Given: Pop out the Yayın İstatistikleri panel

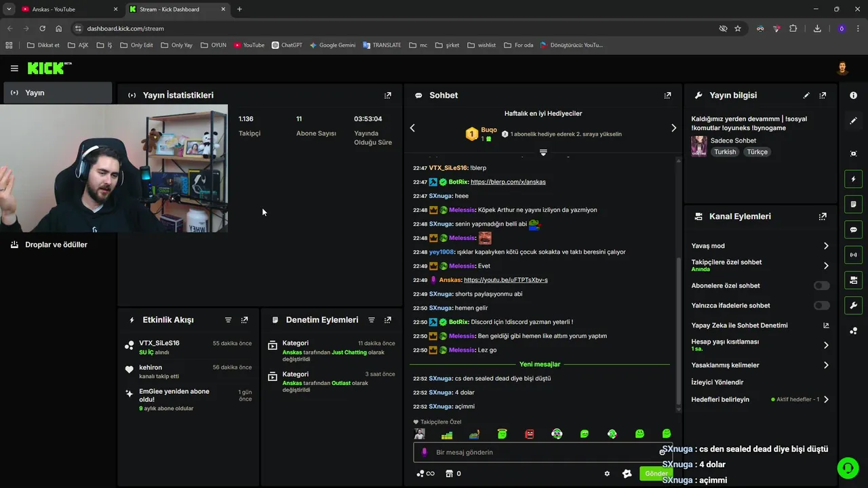Looking at the screenshot, I should coord(388,96).
